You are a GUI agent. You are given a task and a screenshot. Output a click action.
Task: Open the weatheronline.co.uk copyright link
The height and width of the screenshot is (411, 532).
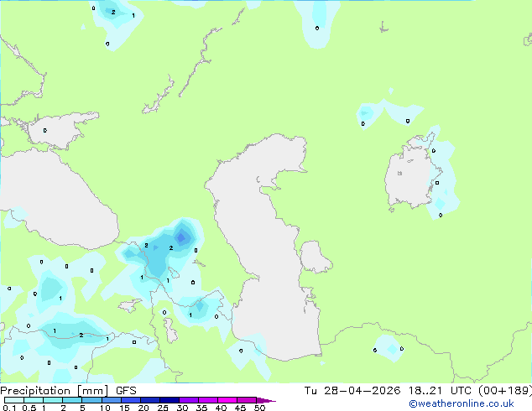coord(462,403)
